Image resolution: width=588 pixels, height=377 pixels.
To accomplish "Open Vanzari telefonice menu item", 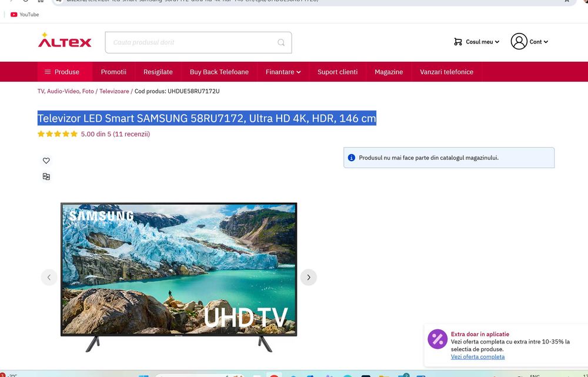I will pos(446,72).
